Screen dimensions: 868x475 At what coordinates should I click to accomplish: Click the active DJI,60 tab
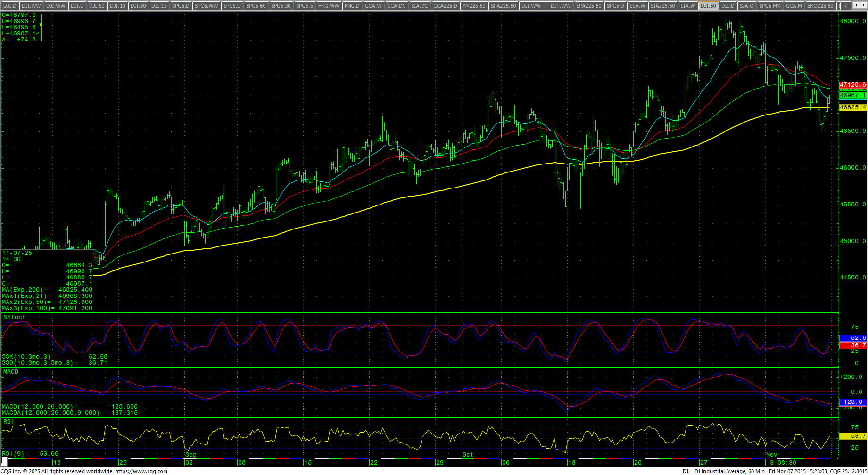click(x=708, y=6)
